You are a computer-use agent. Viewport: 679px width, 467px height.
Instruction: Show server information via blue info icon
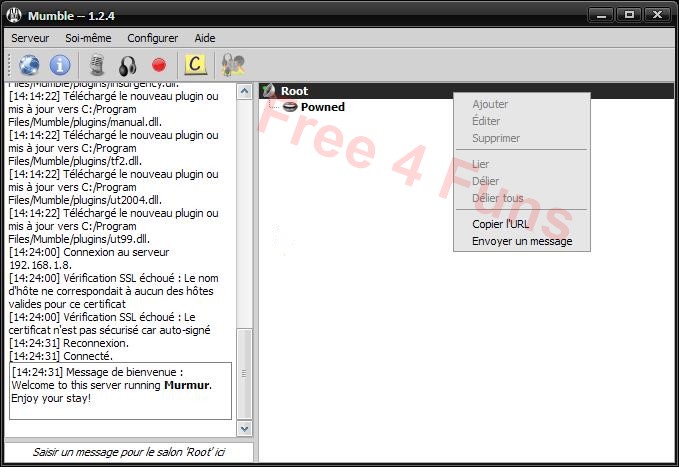pos(60,65)
